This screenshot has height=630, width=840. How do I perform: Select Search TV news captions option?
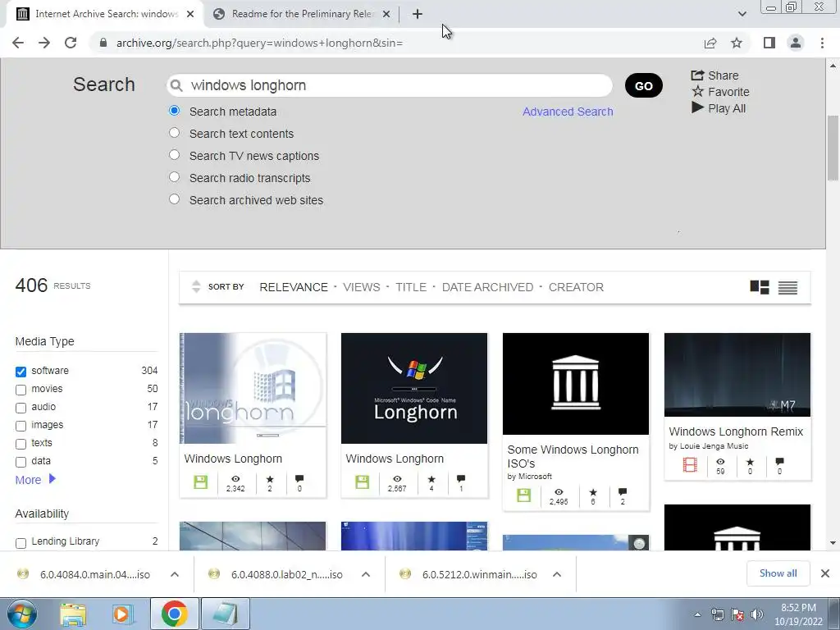174,155
